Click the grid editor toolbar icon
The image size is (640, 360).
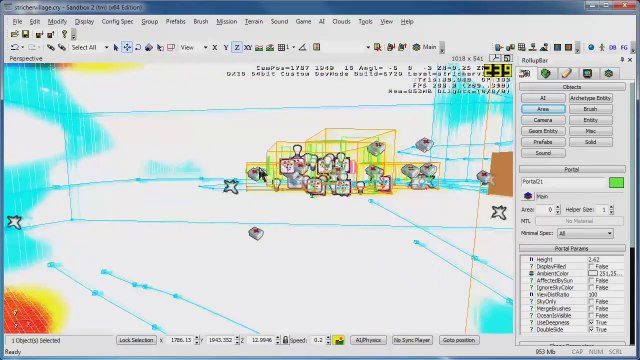[x=522, y=48]
